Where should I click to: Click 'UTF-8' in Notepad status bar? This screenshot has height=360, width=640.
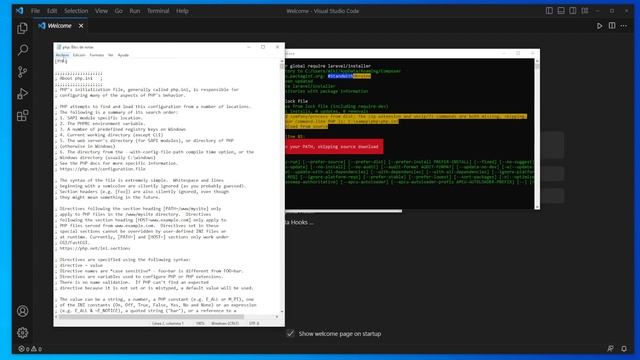[x=254, y=323]
